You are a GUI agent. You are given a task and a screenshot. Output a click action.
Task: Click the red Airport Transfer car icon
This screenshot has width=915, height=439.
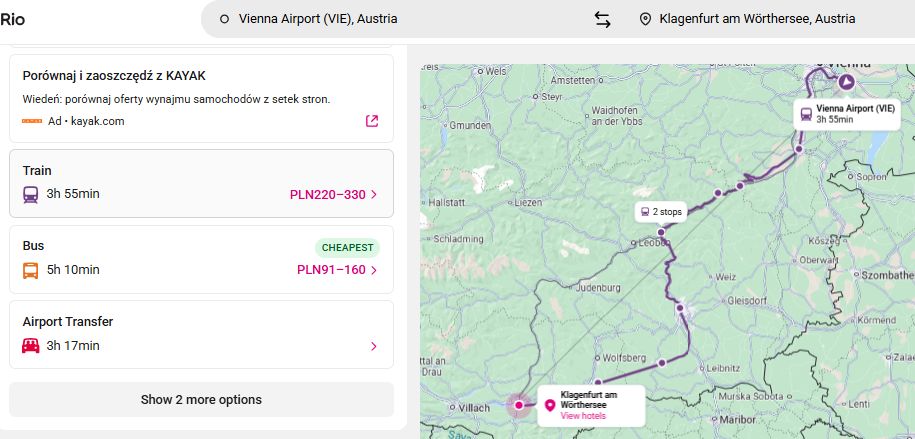[x=31, y=346]
